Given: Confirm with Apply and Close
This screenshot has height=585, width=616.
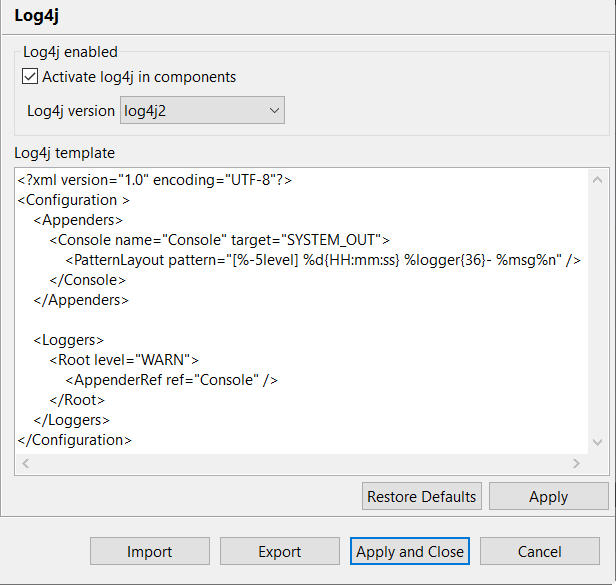Looking at the screenshot, I should 410,551.
